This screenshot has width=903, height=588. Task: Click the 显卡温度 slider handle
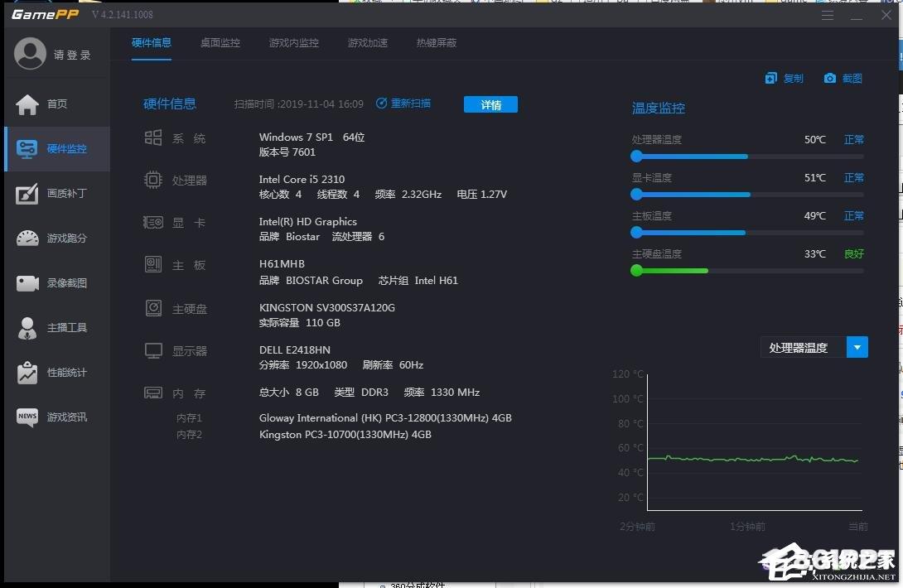[636, 194]
